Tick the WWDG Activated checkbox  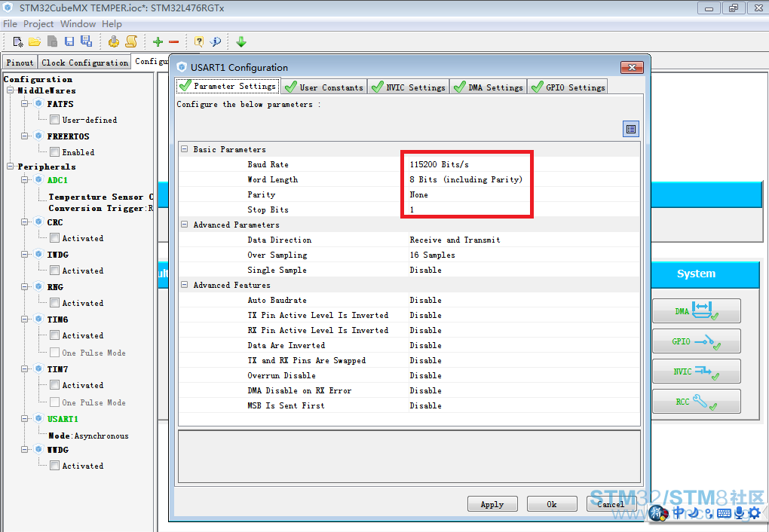click(55, 466)
